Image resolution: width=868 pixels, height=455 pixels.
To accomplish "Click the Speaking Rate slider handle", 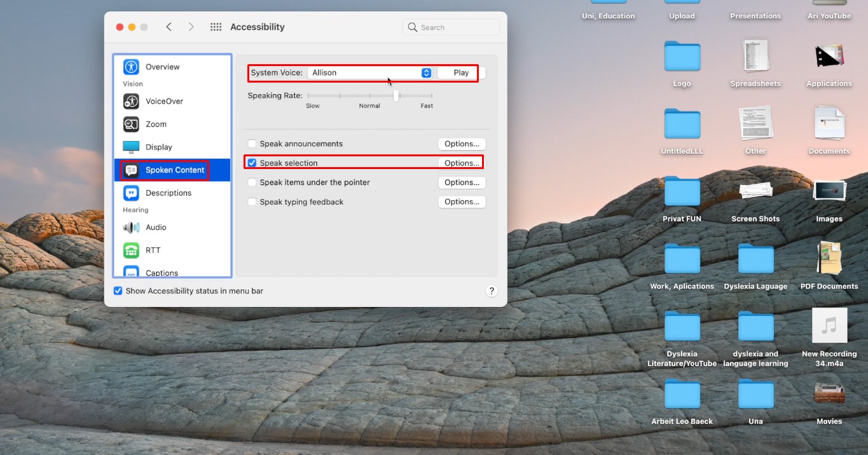I will coord(396,95).
